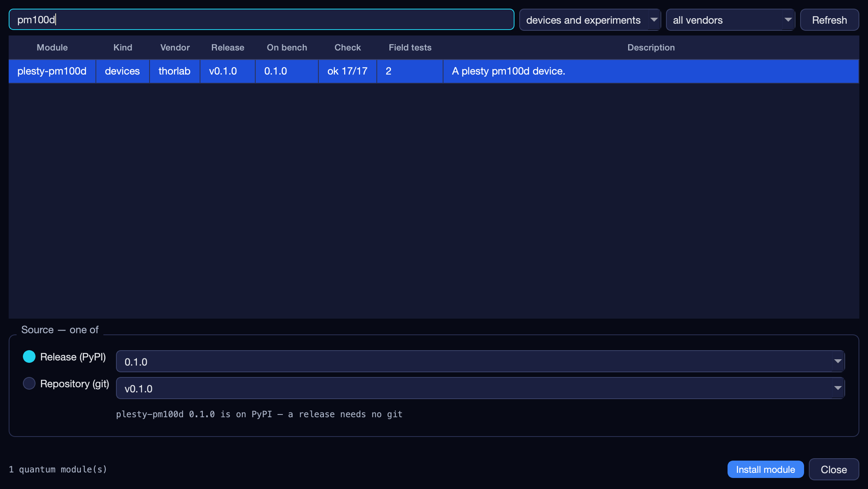This screenshot has width=868, height=489.
Task: Click the ok 17/17 check cell
Action: click(348, 71)
